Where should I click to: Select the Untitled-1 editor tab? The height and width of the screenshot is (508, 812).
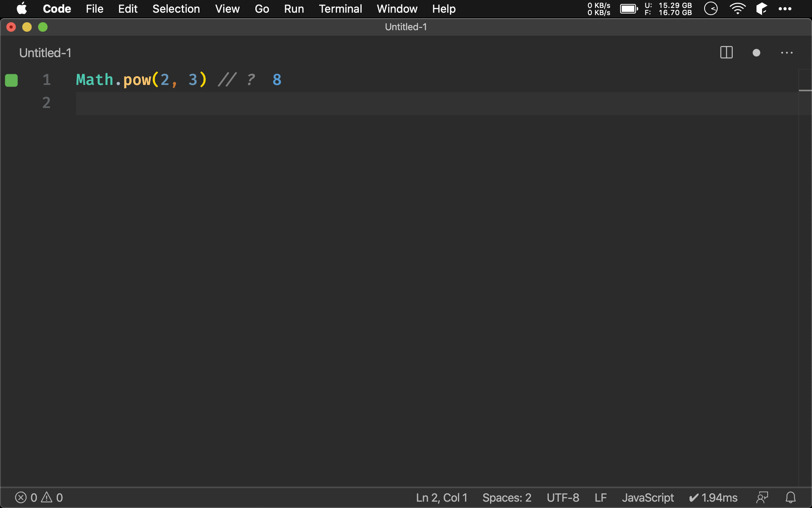coord(45,53)
